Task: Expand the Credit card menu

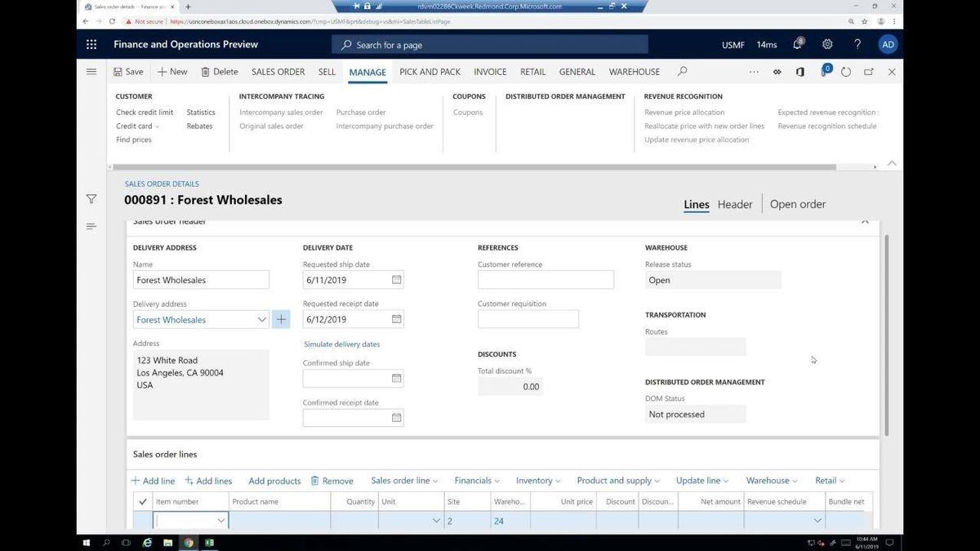Action: pos(138,126)
